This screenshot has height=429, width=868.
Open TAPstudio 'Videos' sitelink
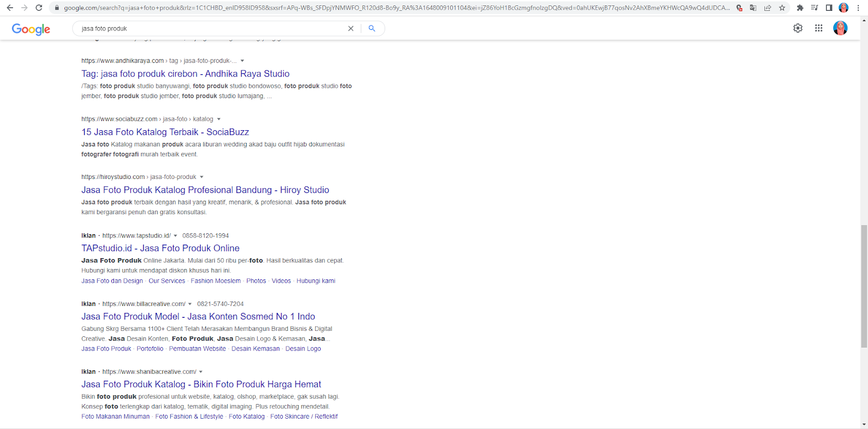[x=282, y=281]
